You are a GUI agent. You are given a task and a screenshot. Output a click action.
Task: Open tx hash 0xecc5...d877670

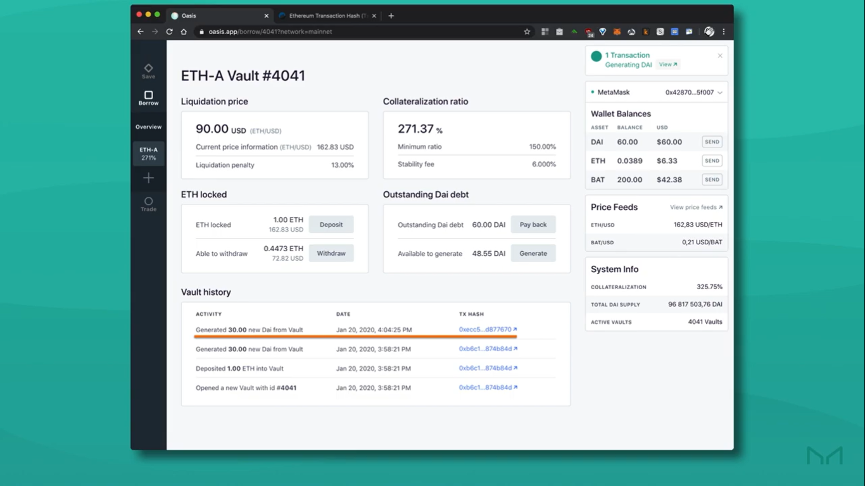(x=488, y=329)
